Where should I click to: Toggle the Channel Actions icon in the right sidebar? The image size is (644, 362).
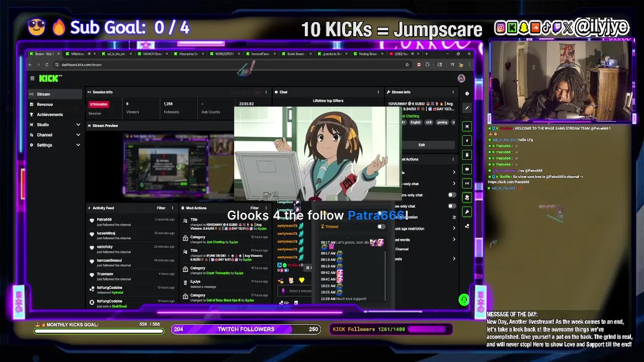click(x=467, y=198)
